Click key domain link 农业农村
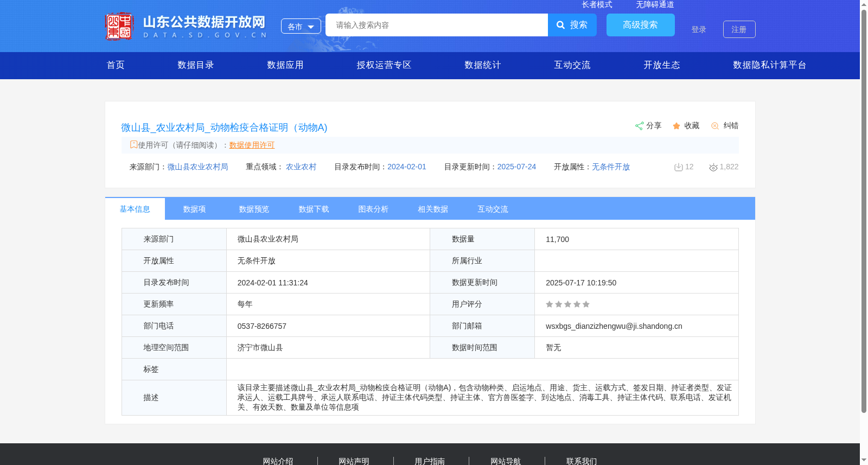Image resolution: width=868 pixels, height=465 pixels. (301, 167)
